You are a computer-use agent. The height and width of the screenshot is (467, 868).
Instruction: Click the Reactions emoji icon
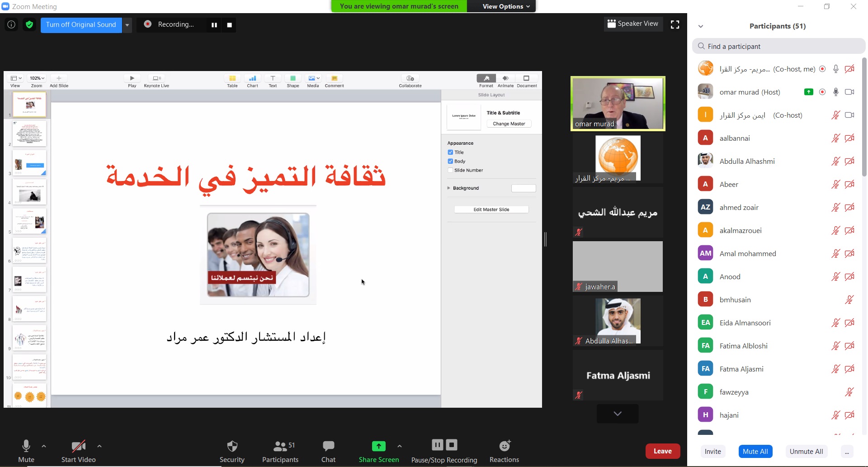coord(504,447)
